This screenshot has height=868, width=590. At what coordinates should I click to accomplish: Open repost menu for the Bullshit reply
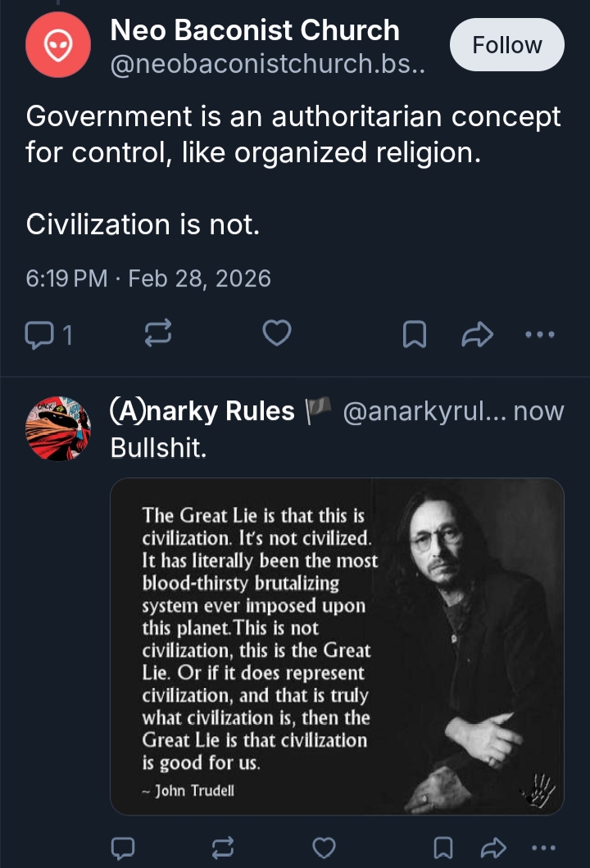point(224,846)
